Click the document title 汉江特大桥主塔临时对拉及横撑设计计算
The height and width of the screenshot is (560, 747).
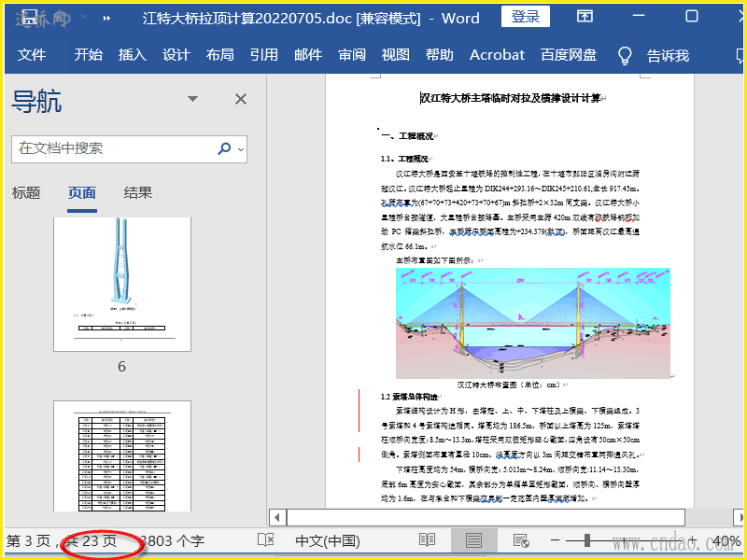pos(510,98)
